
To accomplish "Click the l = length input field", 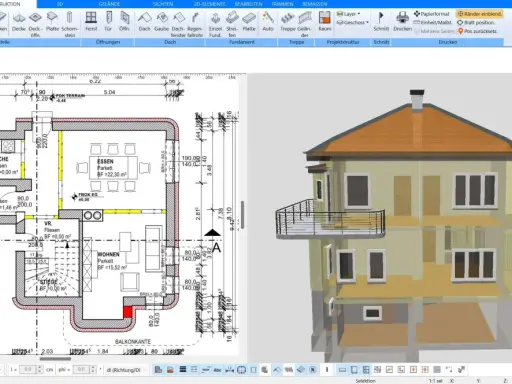I will point(28,369).
